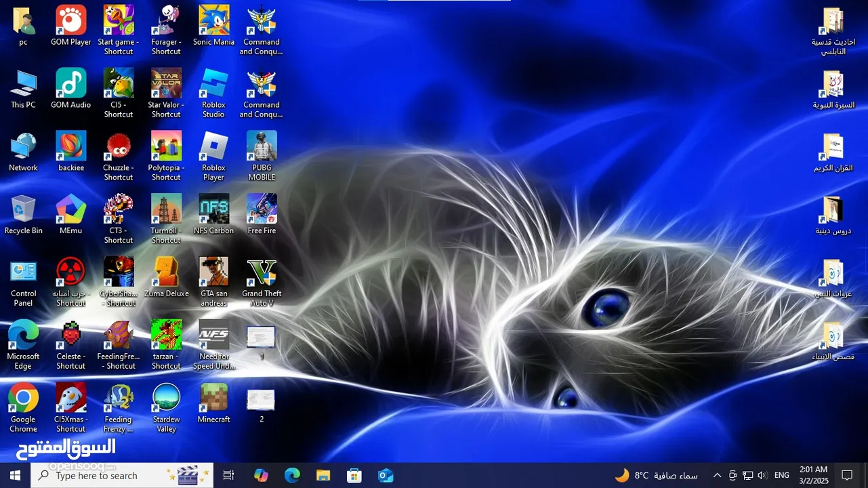Select the Star Valor shortcut
Screen dimensions: 868x488
(x=166, y=94)
